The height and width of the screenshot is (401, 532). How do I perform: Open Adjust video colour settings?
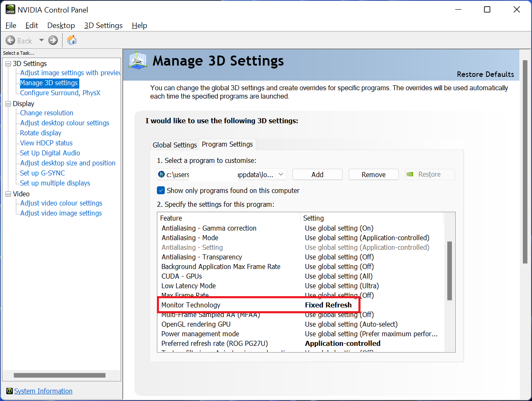(x=61, y=203)
